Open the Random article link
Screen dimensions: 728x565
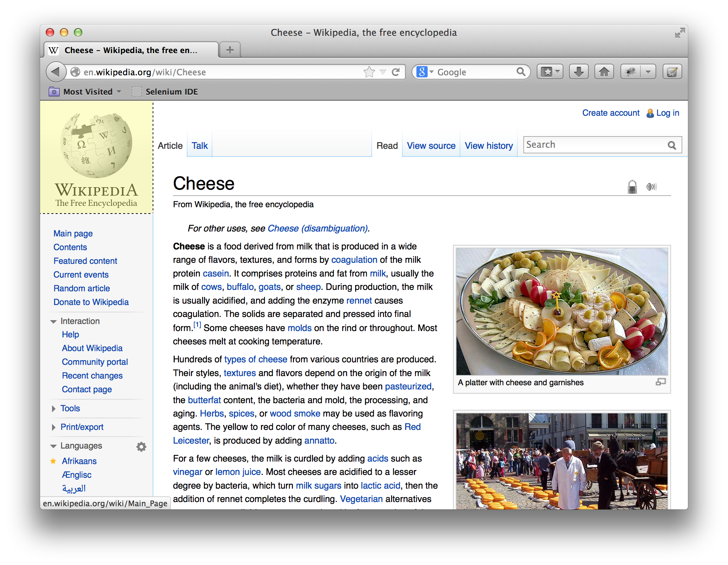pos(82,288)
